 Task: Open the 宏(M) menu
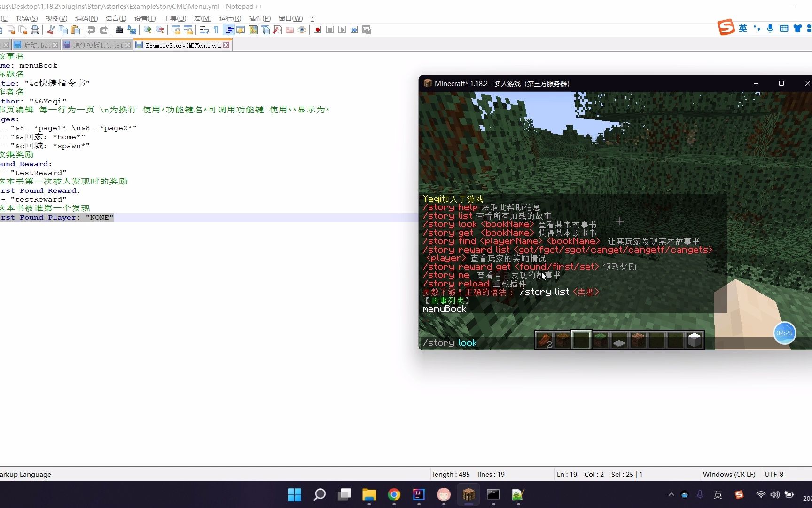point(203,18)
